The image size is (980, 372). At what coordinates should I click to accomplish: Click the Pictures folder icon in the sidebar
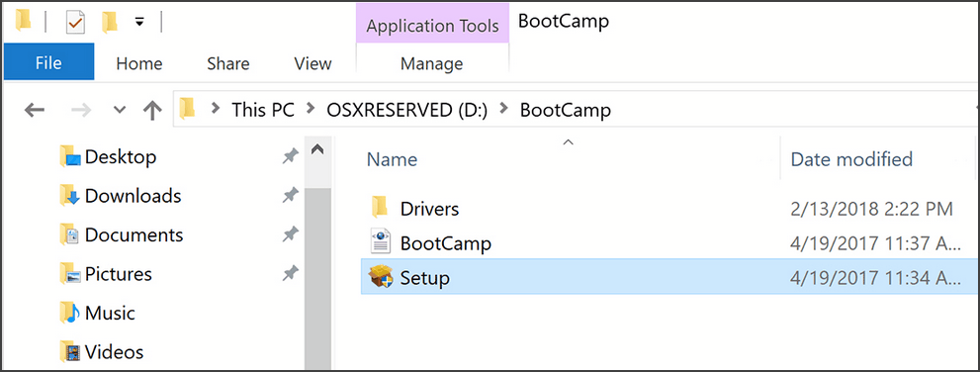coord(70,274)
